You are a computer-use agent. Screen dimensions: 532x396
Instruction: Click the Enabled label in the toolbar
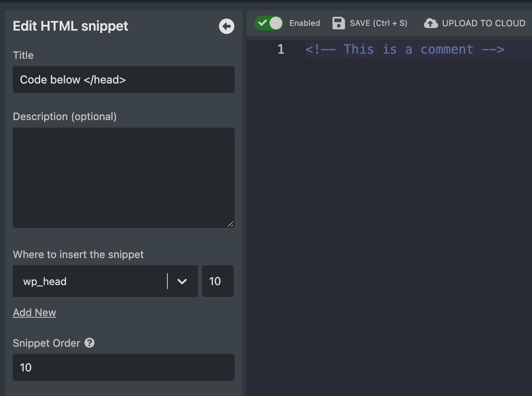304,23
